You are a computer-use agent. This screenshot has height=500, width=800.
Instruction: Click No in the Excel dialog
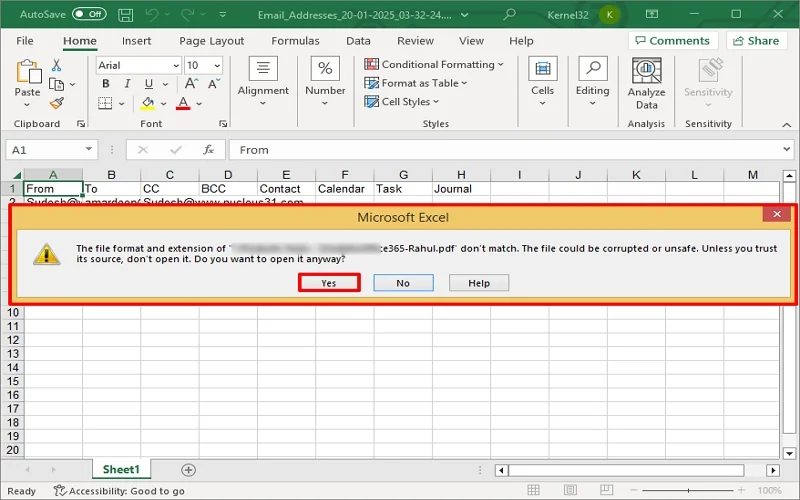[403, 283]
